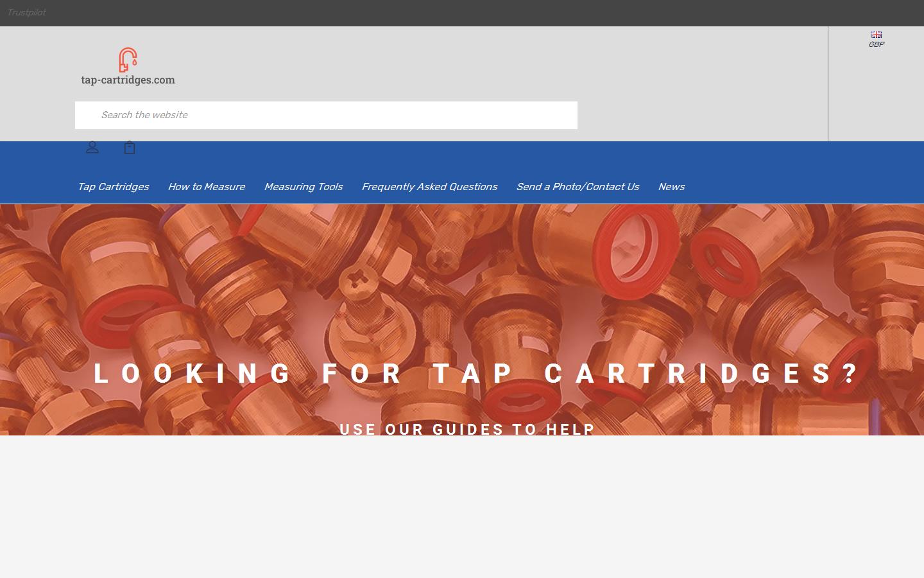Viewport: 924px width, 578px height.
Task: Open the Measuring Tools menu item
Action: 303,187
